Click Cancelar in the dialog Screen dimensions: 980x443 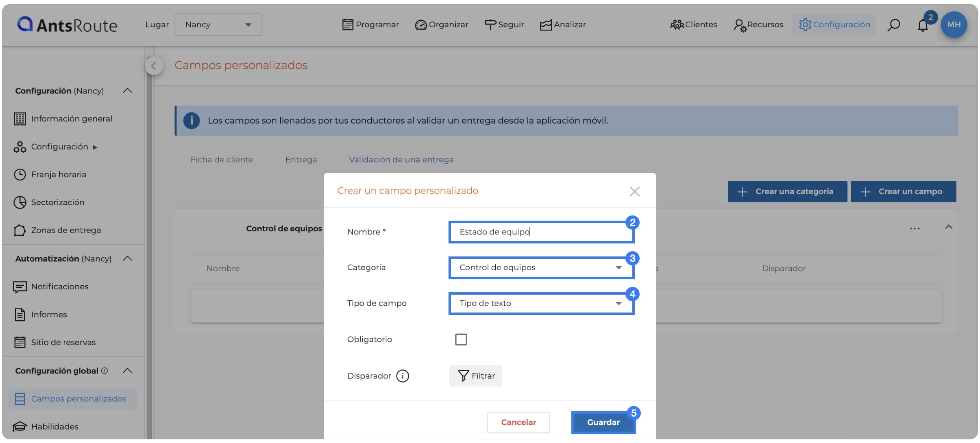coord(518,422)
